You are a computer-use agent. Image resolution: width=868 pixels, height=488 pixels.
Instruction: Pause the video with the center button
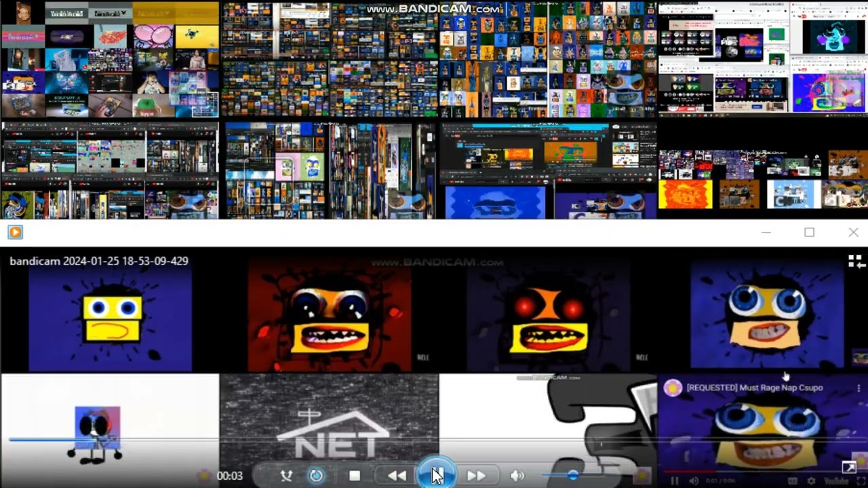point(437,474)
